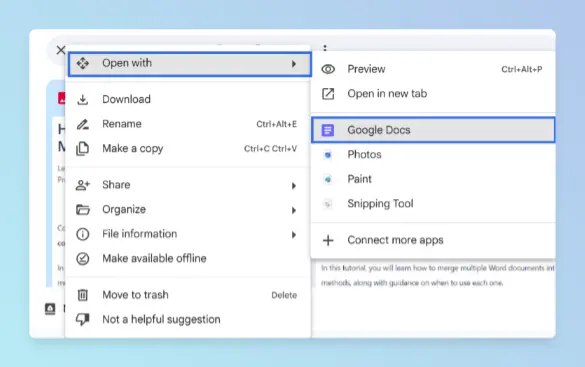The height and width of the screenshot is (367, 585).
Task: Click the Open in new tab arrow icon
Action: point(328,94)
